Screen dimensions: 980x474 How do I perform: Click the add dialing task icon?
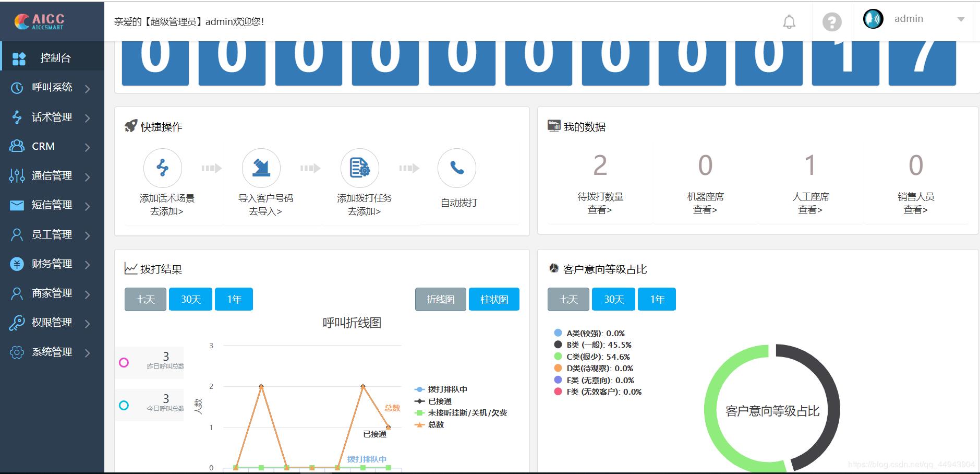(x=360, y=168)
